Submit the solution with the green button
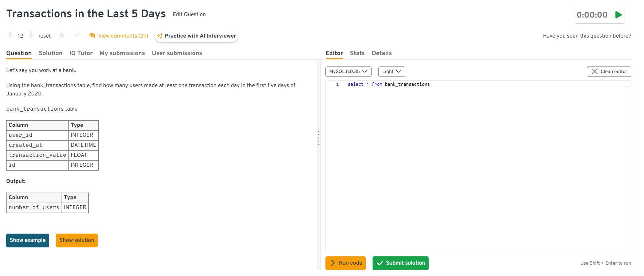The height and width of the screenshot is (276, 644). click(x=400, y=263)
